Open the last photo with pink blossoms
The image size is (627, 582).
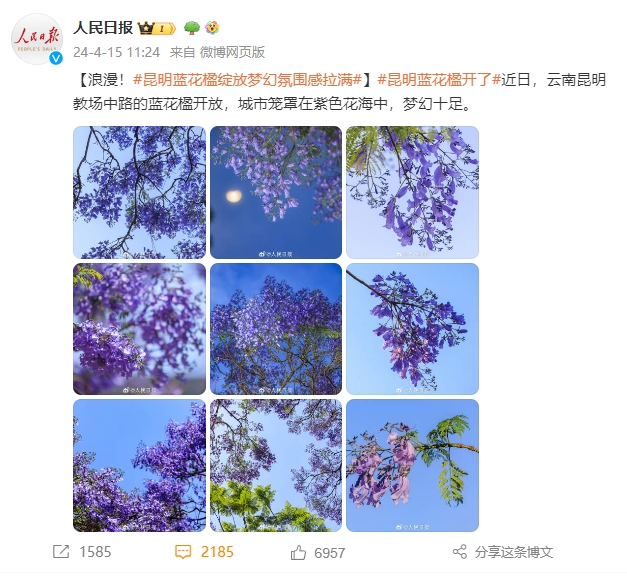pos(412,465)
